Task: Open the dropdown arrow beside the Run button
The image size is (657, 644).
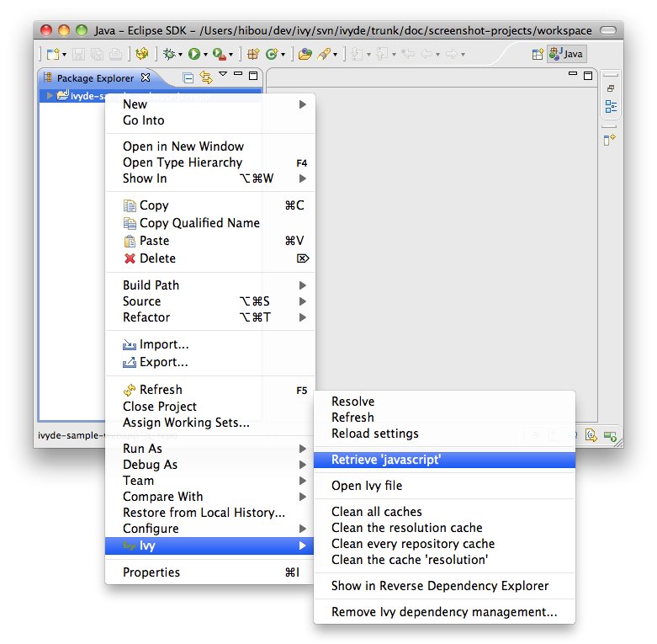Action: (204, 55)
